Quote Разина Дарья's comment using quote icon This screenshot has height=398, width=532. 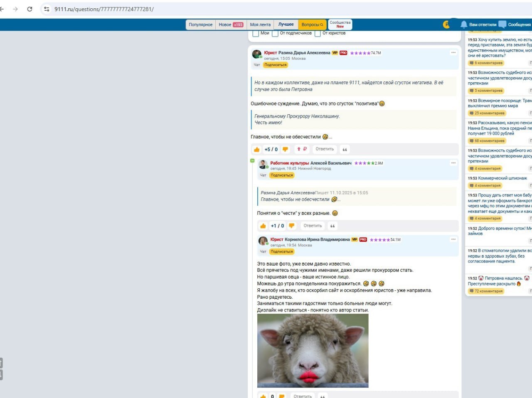coord(345,150)
